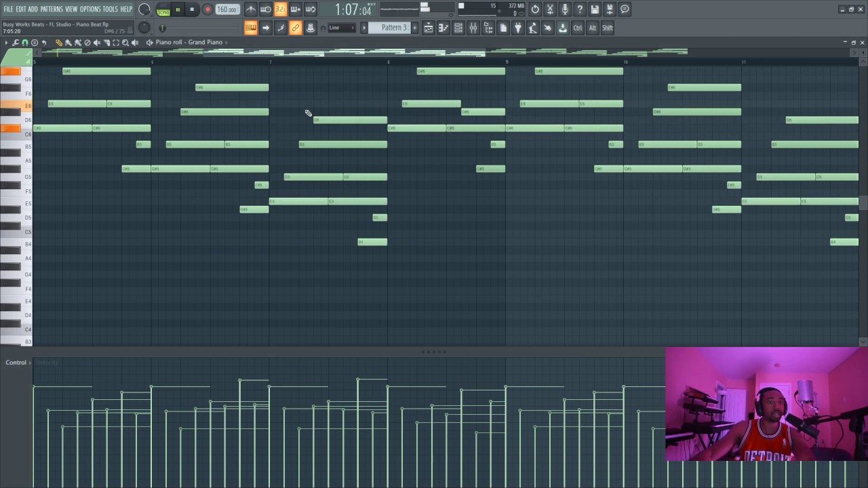Open the VIEW menu
The width and height of the screenshot is (868, 488).
point(71,9)
